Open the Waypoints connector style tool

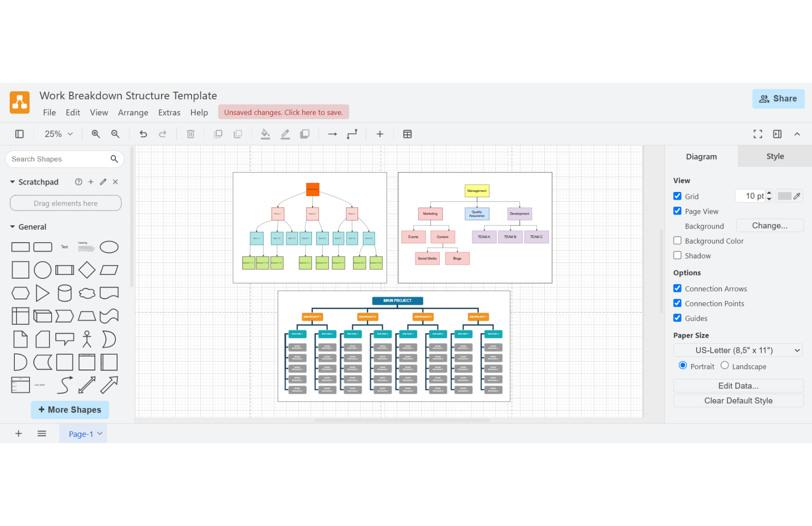(x=352, y=134)
